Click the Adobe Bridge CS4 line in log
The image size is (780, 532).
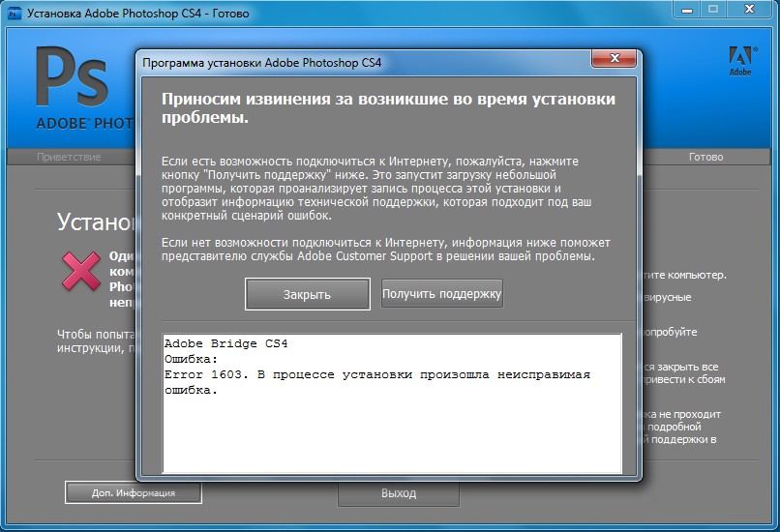pos(225,343)
